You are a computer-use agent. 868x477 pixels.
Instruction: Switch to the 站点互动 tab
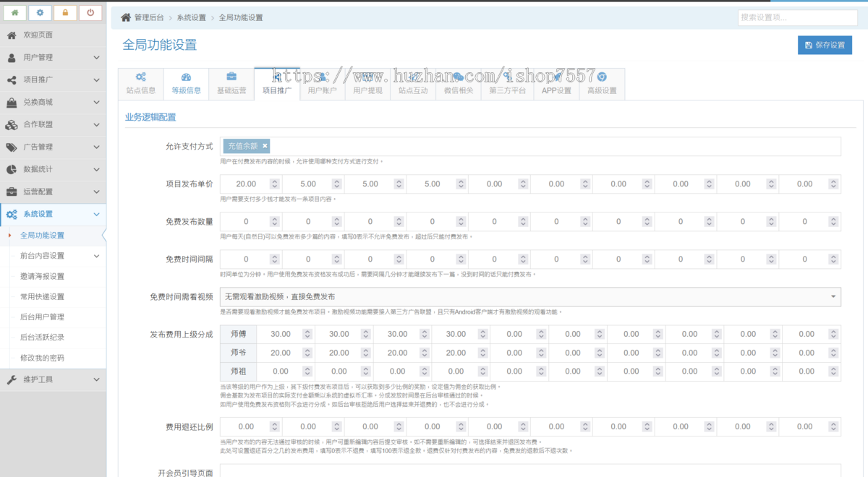[413, 83]
